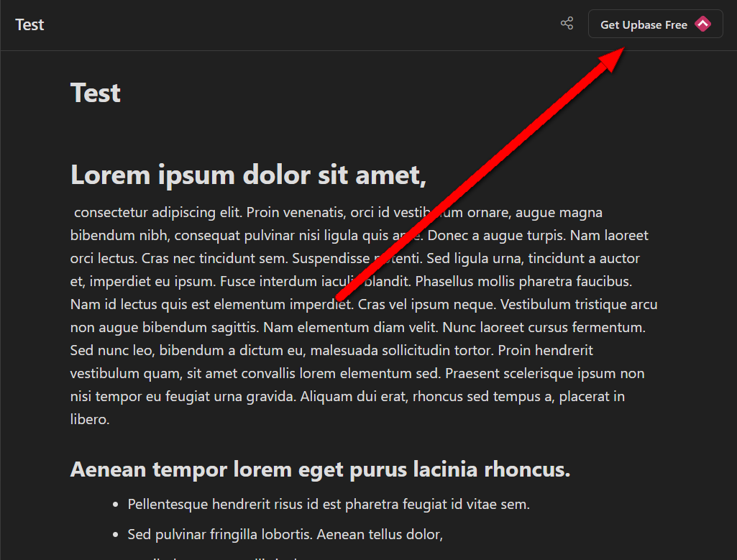The height and width of the screenshot is (560, 737).
Task: Click the Aenean tempor lorem eget subheading
Action: click(320, 469)
